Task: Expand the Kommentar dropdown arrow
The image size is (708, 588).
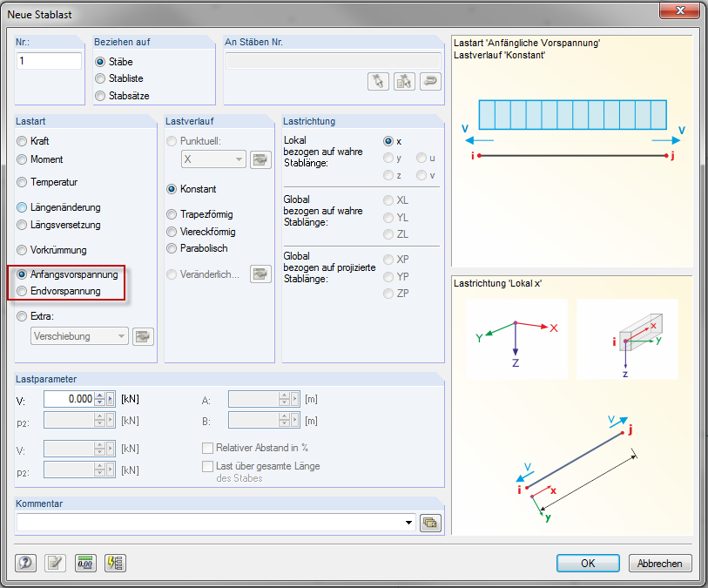Action: [x=408, y=523]
